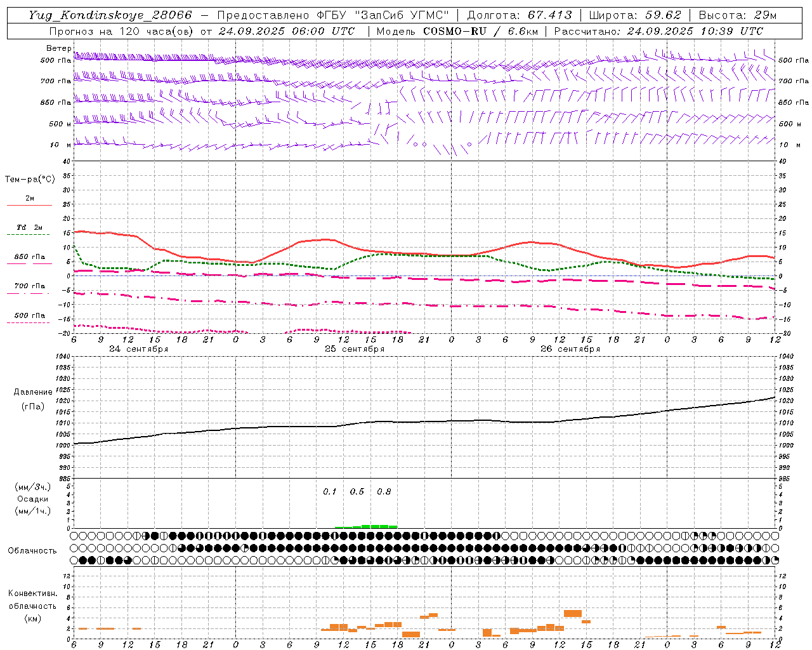The width and height of the screenshot is (812, 650).
Task: Click the green precipitation bar on 25 сентября
Action: pyautogui.click(x=366, y=526)
